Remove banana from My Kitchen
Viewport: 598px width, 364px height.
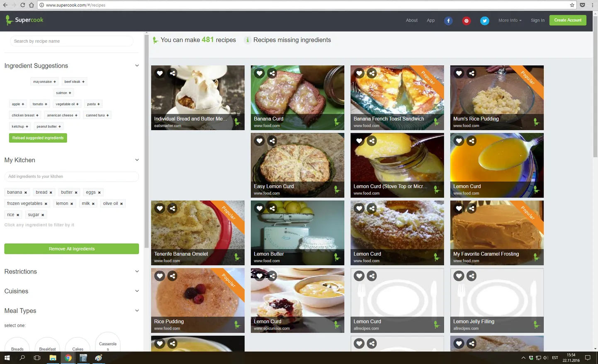coord(26,192)
